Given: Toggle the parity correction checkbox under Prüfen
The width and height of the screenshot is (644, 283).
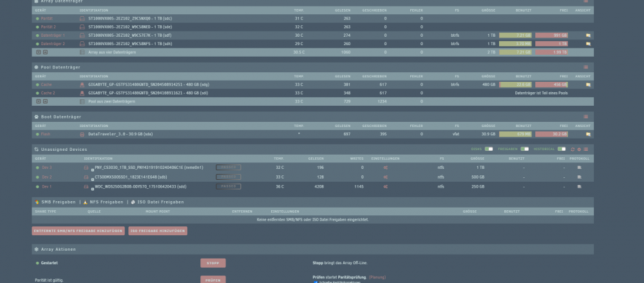Looking at the screenshot, I should [316, 282].
